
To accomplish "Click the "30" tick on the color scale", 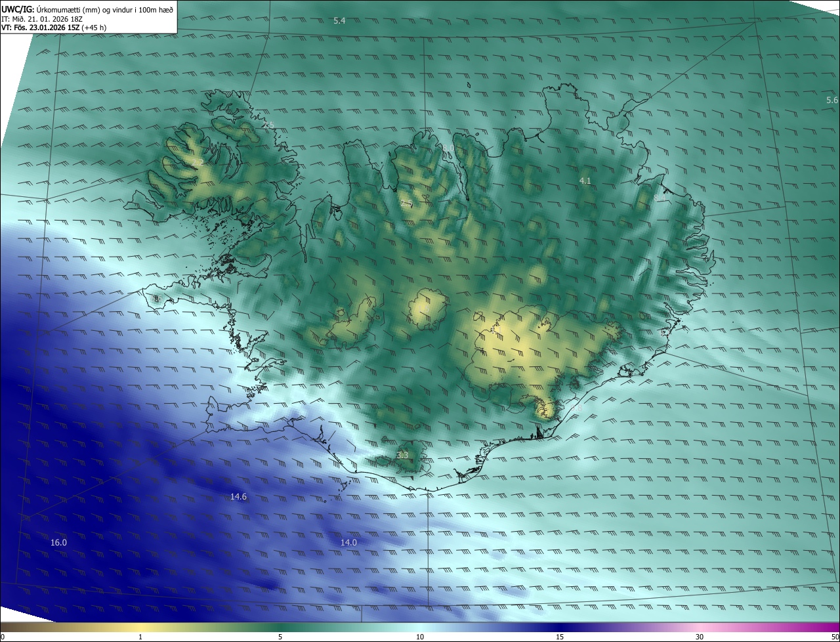I will [700, 637].
